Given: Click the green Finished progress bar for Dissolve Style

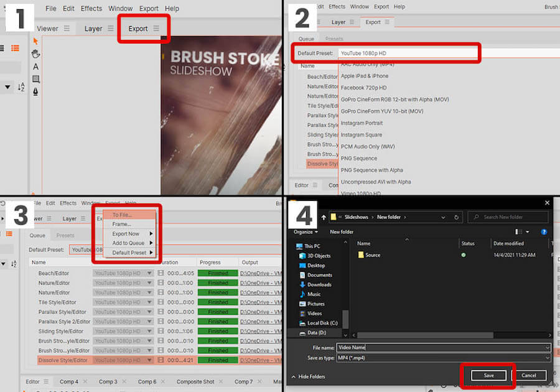Looking at the screenshot, I should coord(217,360).
